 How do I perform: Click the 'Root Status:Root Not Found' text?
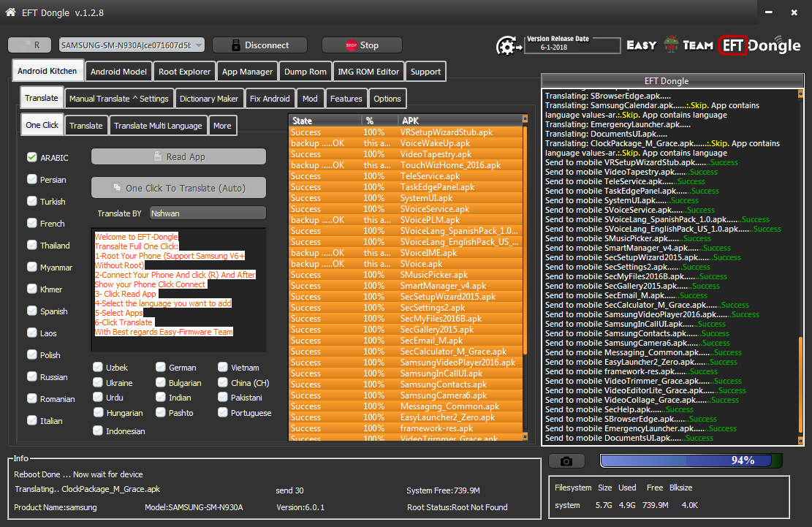click(x=458, y=507)
